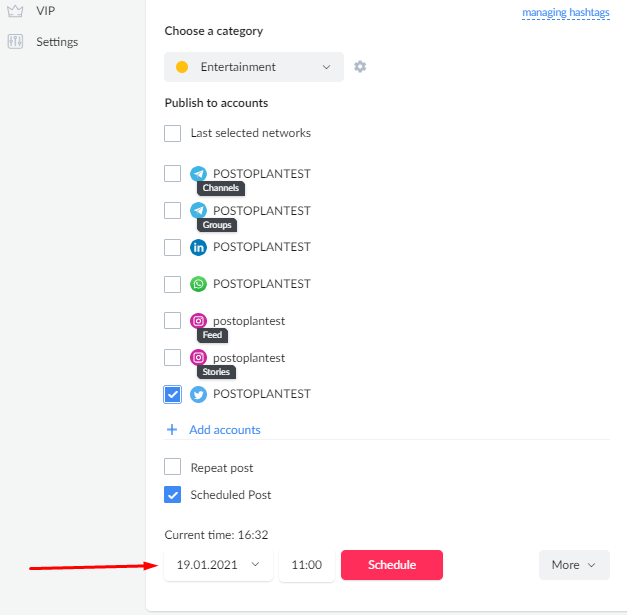Screen dimensions: 627x615
Task: Enable Last selected networks checkbox
Action: [172, 133]
